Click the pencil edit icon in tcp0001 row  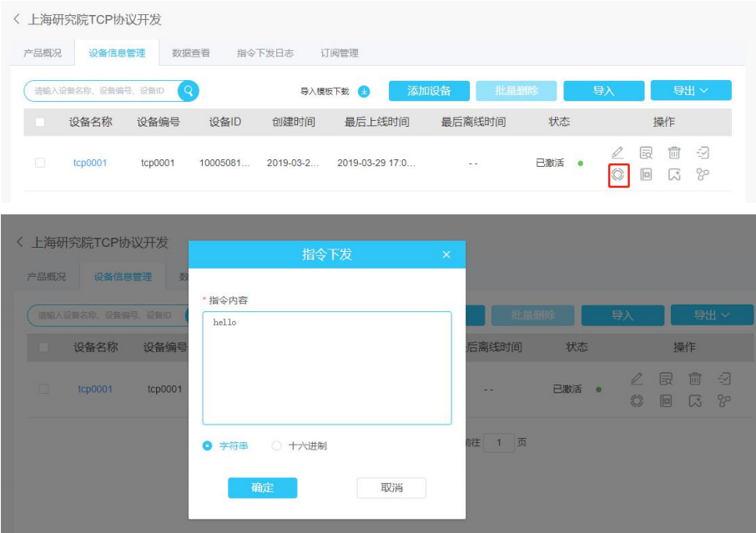click(x=617, y=153)
